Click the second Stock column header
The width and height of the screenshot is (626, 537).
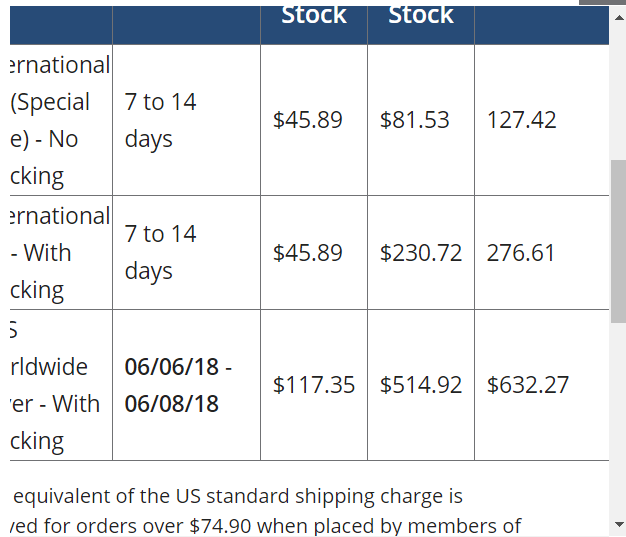pos(421,16)
